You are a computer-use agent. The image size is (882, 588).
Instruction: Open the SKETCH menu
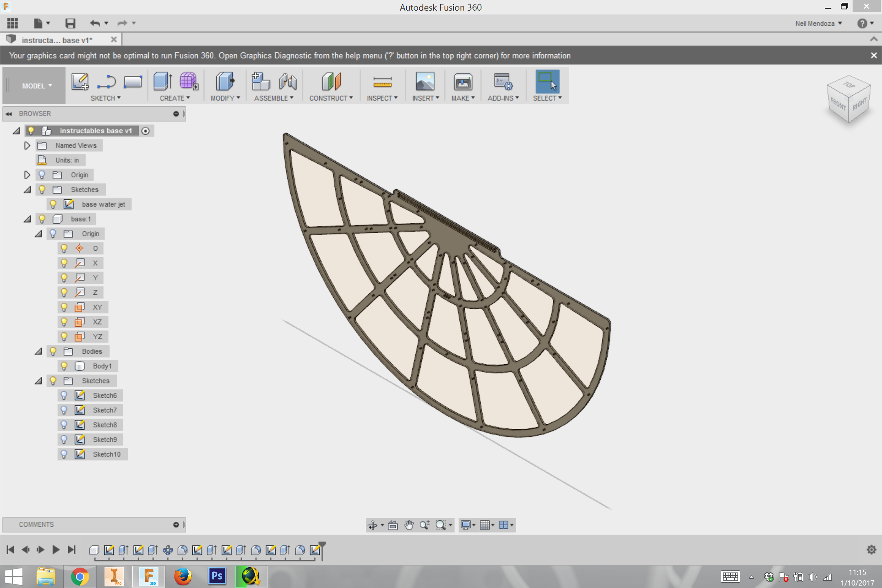pyautogui.click(x=105, y=98)
